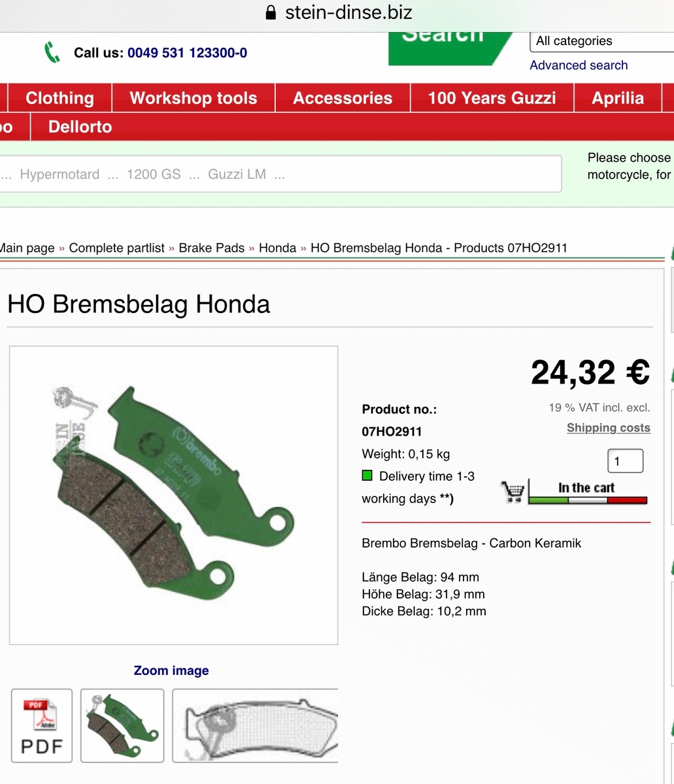This screenshot has width=674, height=784.
Task: Open the 100 Years Guzzi menu
Action: [492, 98]
